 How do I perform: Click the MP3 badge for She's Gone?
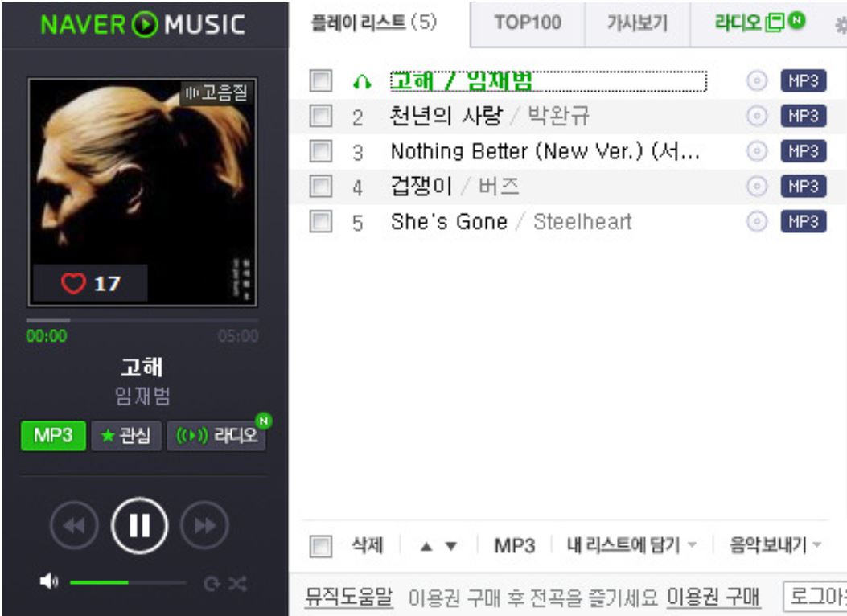(x=804, y=222)
